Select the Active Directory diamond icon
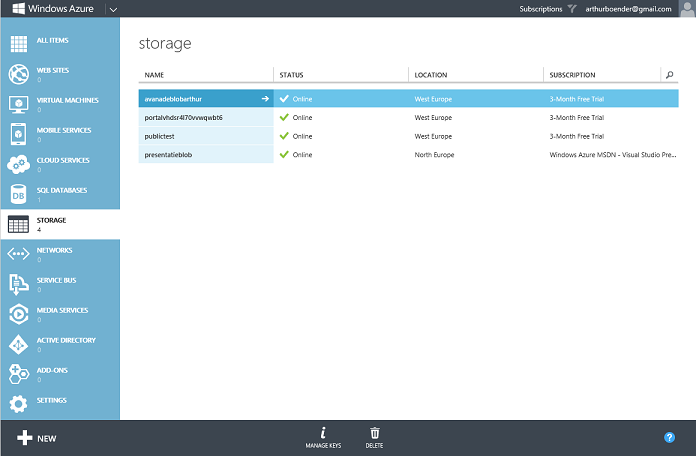Viewport: 696px width, 456px height. [x=19, y=344]
